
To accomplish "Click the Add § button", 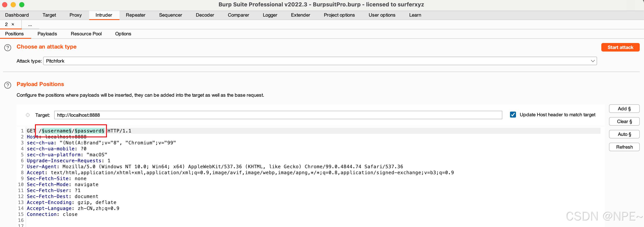I will pos(624,109).
